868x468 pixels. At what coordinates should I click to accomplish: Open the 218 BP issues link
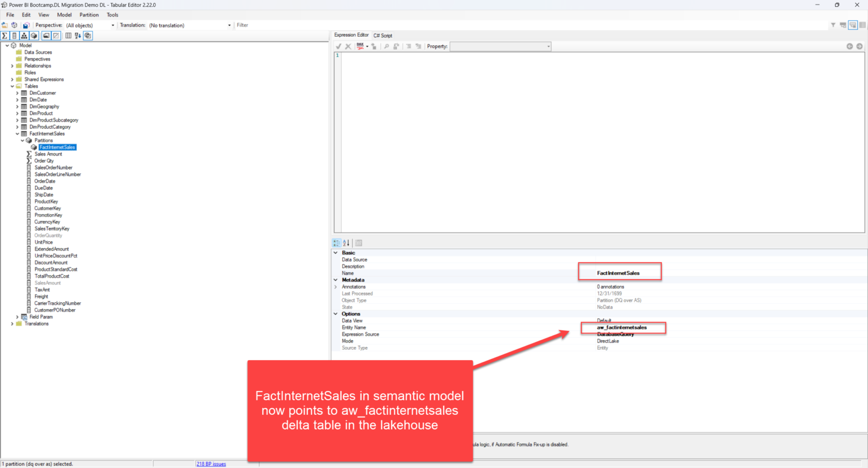click(211, 464)
